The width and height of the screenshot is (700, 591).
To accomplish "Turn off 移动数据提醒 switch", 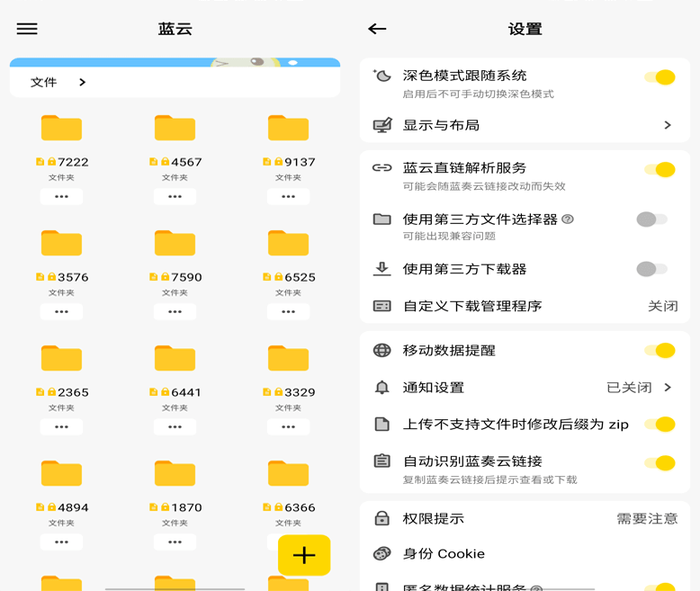I will click(x=660, y=351).
